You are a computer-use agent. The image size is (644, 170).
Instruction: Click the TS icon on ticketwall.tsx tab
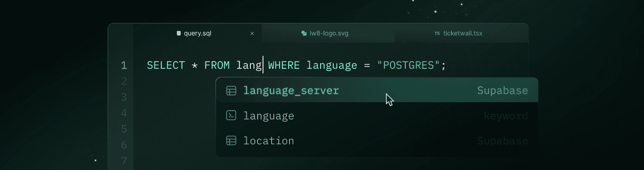point(437,34)
